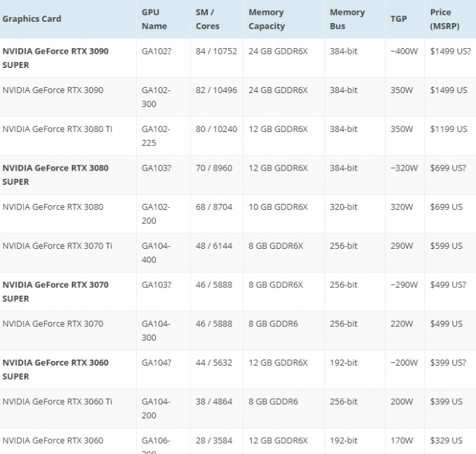Viewport: 476px width, 454px height.
Task: Click the 10 GB GDDR6X memory cell
Action: pyautogui.click(x=277, y=207)
